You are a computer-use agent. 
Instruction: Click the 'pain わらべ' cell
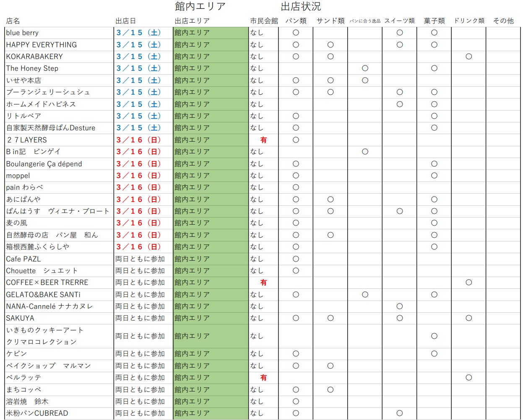[25, 187]
